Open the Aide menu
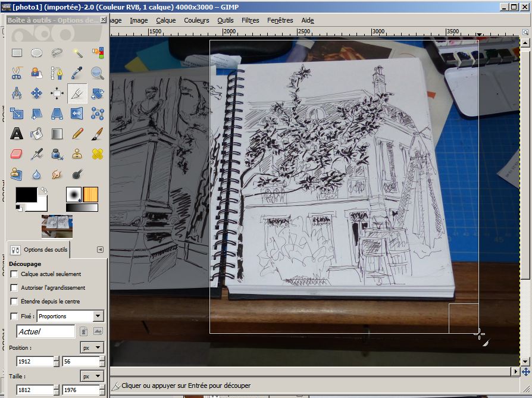 coord(308,20)
